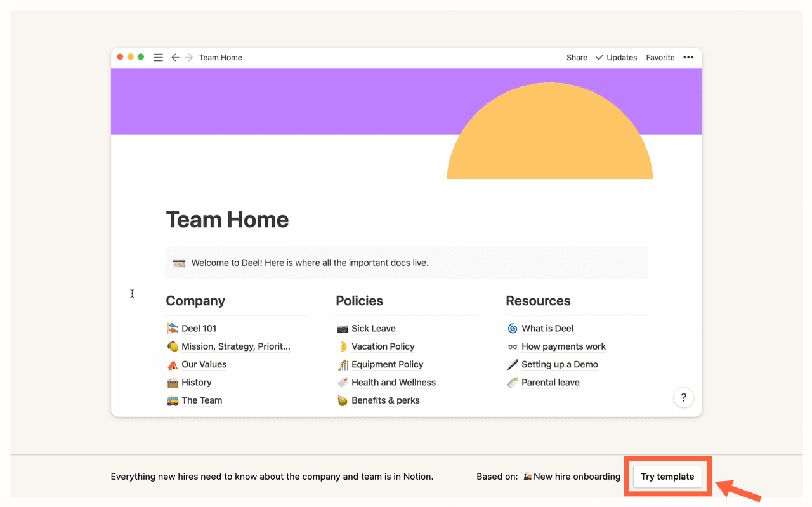Open the Updates checkmark dropdown
This screenshot has height=507, width=812.
pos(598,57)
